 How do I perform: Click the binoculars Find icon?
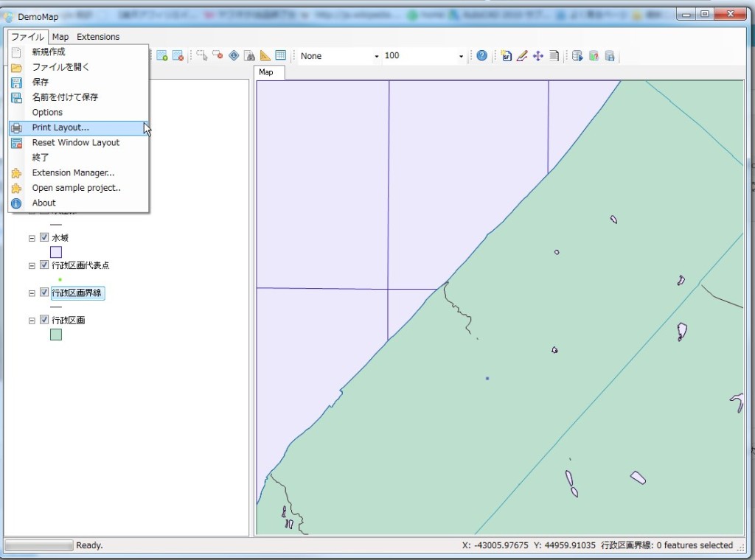tap(250, 56)
